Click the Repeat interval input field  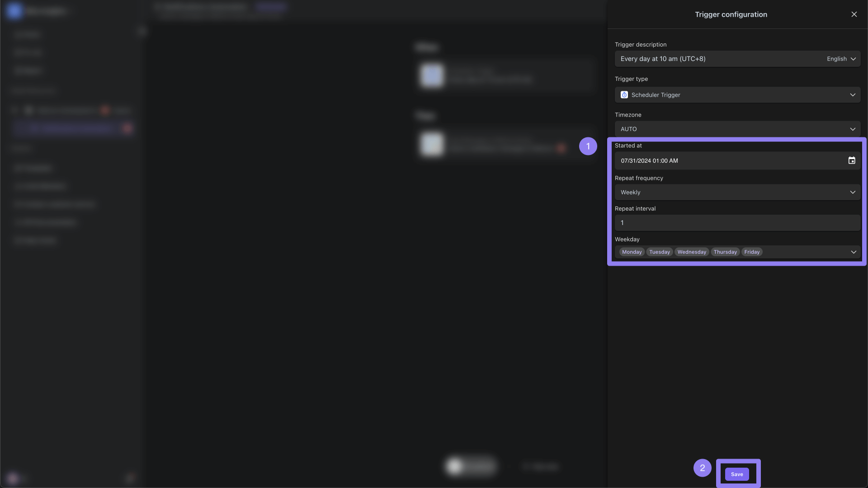click(x=737, y=222)
